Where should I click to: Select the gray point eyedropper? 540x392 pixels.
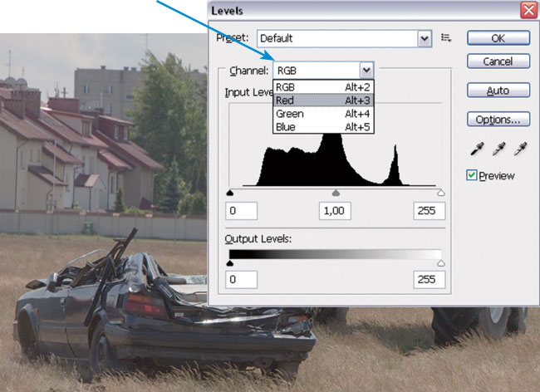tap(498, 149)
